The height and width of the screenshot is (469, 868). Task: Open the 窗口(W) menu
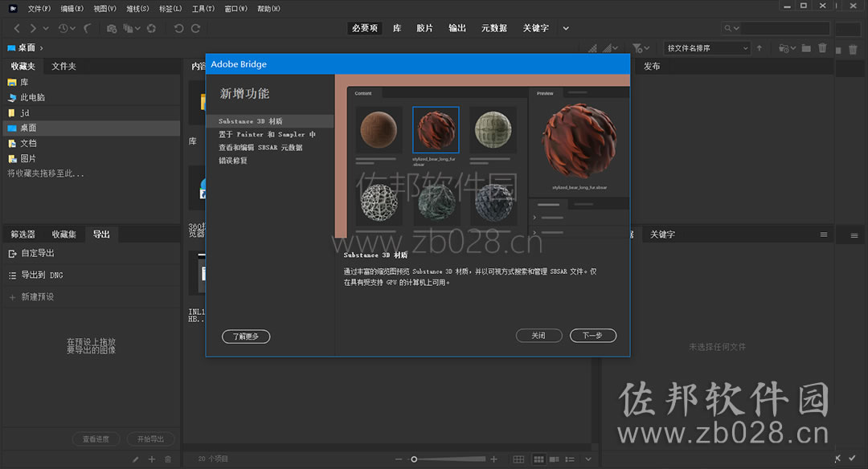235,8
